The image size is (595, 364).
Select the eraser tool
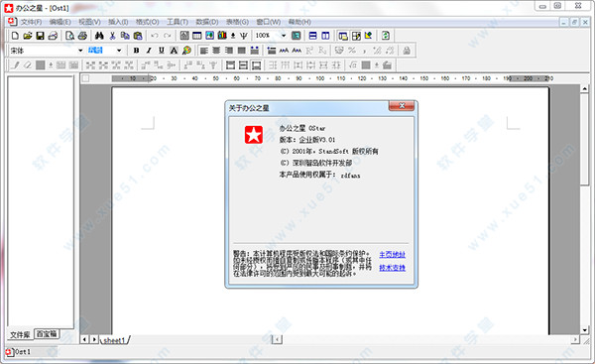(x=28, y=64)
